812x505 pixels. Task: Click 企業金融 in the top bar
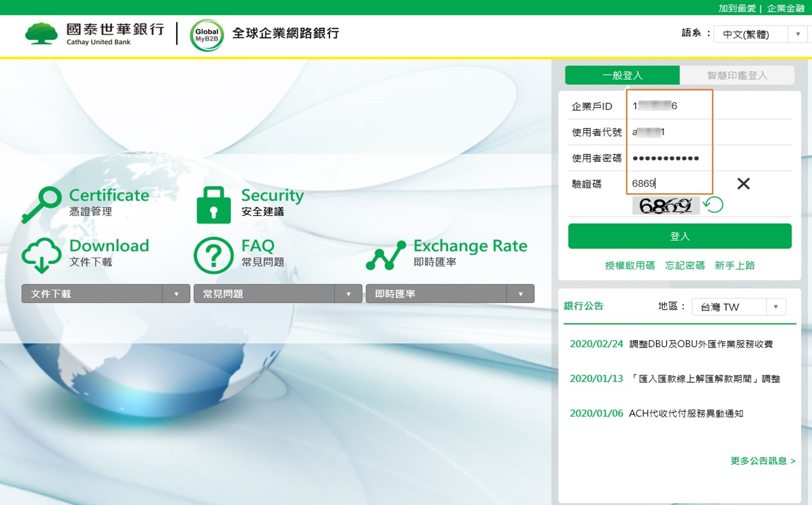[x=786, y=8]
